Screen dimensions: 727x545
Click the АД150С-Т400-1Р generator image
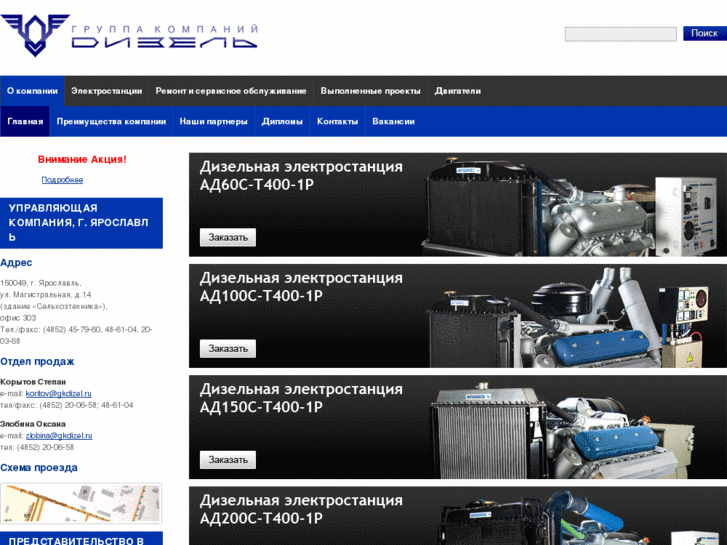pyautogui.click(x=563, y=431)
